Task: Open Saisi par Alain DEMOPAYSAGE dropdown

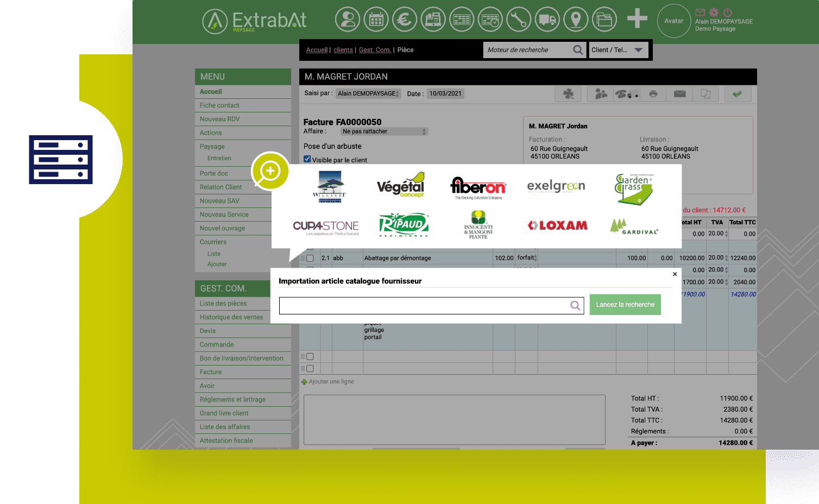Action: click(x=368, y=93)
